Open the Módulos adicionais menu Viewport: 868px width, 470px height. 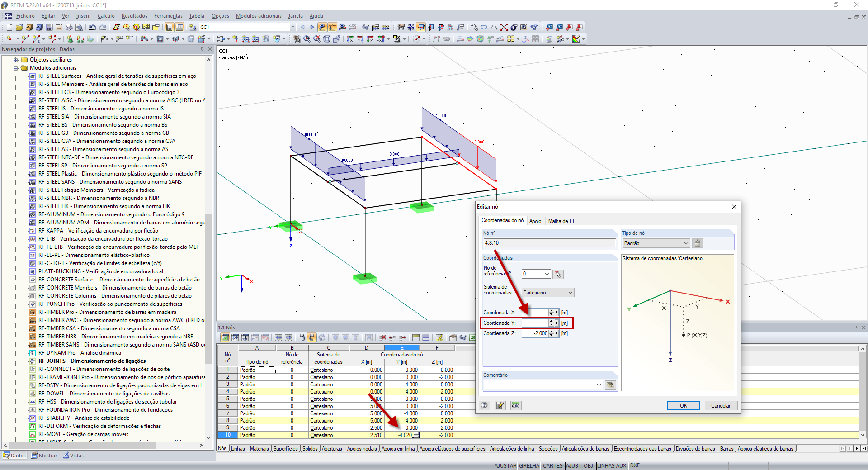[x=259, y=16]
